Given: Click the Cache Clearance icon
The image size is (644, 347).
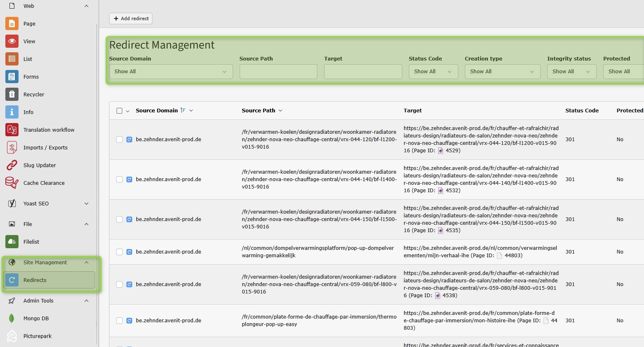Looking at the screenshot, I should pos(12,183).
